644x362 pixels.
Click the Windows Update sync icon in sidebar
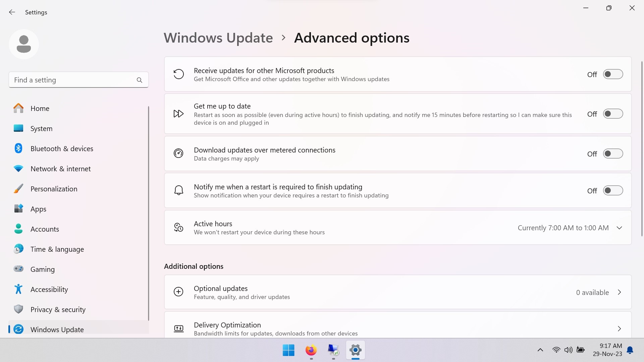[18, 329]
